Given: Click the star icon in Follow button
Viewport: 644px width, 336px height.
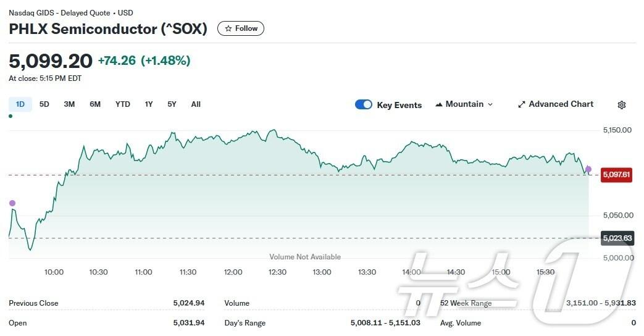Looking at the screenshot, I should point(228,28).
